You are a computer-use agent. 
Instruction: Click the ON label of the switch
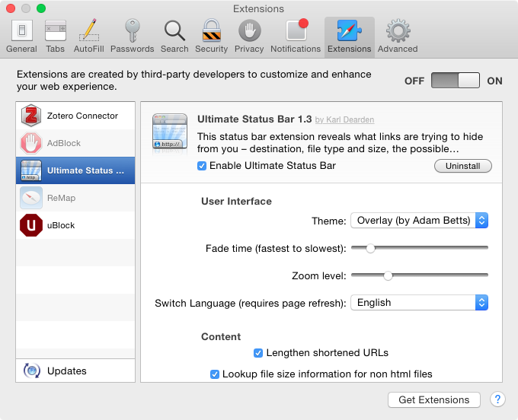(494, 81)
